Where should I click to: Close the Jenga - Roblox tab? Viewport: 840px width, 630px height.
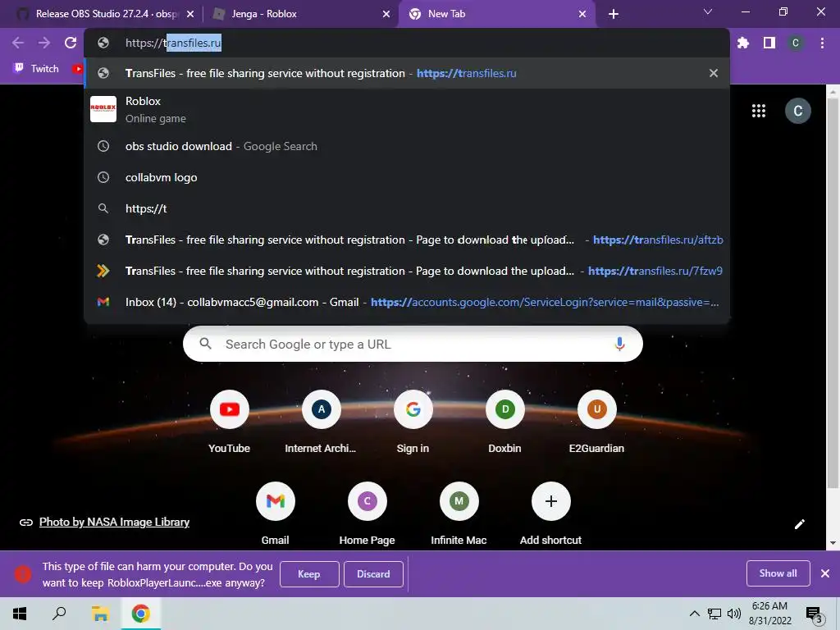coord(386,14)
